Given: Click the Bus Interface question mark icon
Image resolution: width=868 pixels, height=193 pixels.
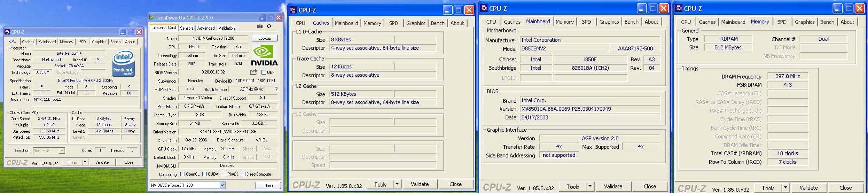Looking at the screenshot, I should pyautogui.click(x=276, y=89).
